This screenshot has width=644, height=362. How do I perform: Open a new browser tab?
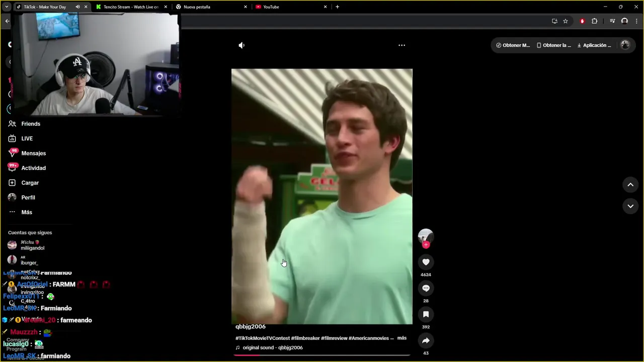click(337, 7)
